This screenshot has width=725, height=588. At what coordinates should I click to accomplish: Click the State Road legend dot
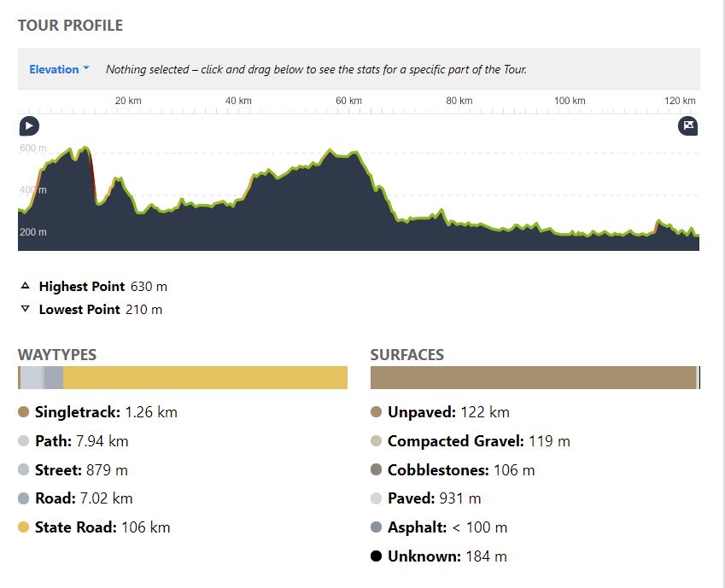click(x=24, y=527)
